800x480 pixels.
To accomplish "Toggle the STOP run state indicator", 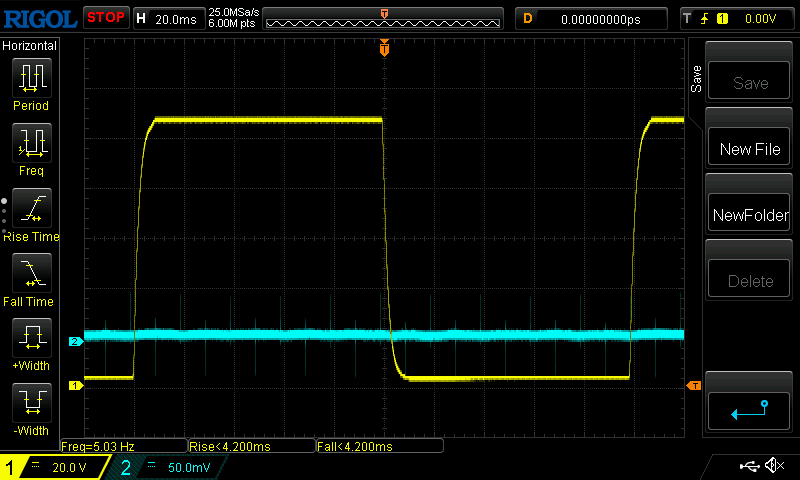I will [106, 18].
